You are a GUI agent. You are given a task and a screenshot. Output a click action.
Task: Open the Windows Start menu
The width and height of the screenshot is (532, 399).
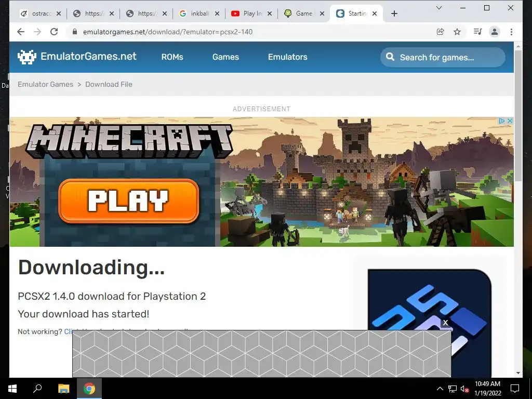pyautogui.click(x=12, y=389)
